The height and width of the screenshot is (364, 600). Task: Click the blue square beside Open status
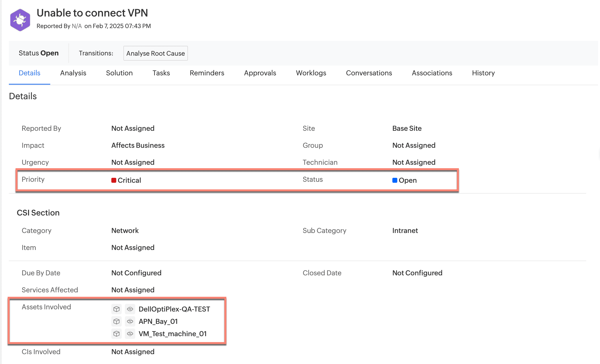[395, 180]
